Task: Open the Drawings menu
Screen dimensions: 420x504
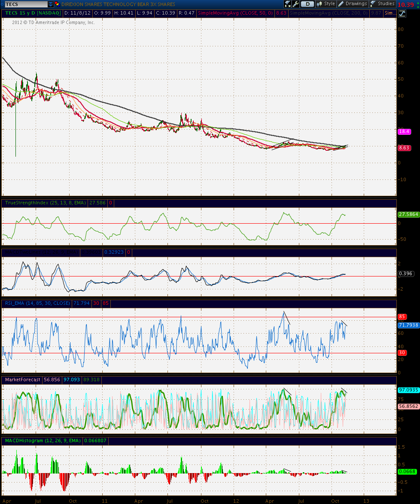Action: click(353, 4)
